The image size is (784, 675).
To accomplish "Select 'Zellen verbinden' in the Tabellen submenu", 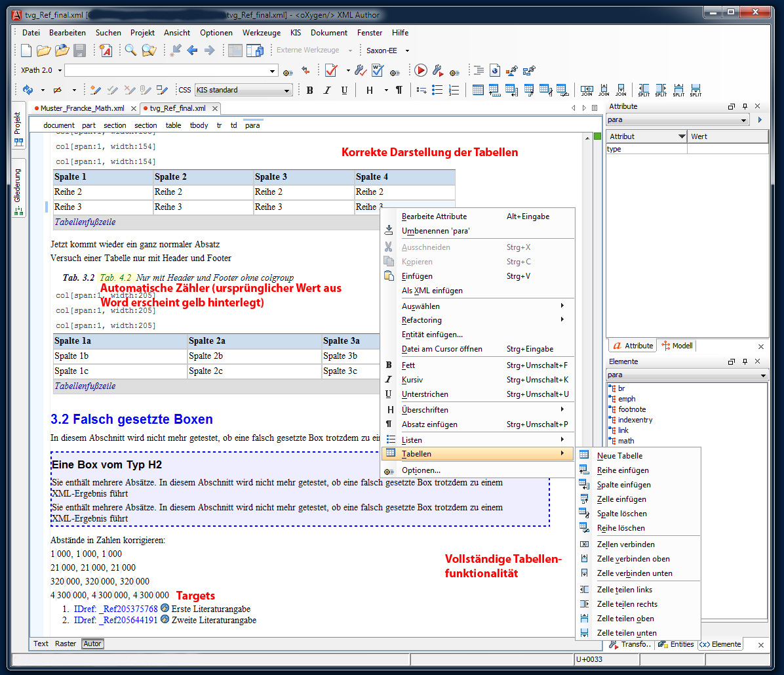I will tap(625, 544).
